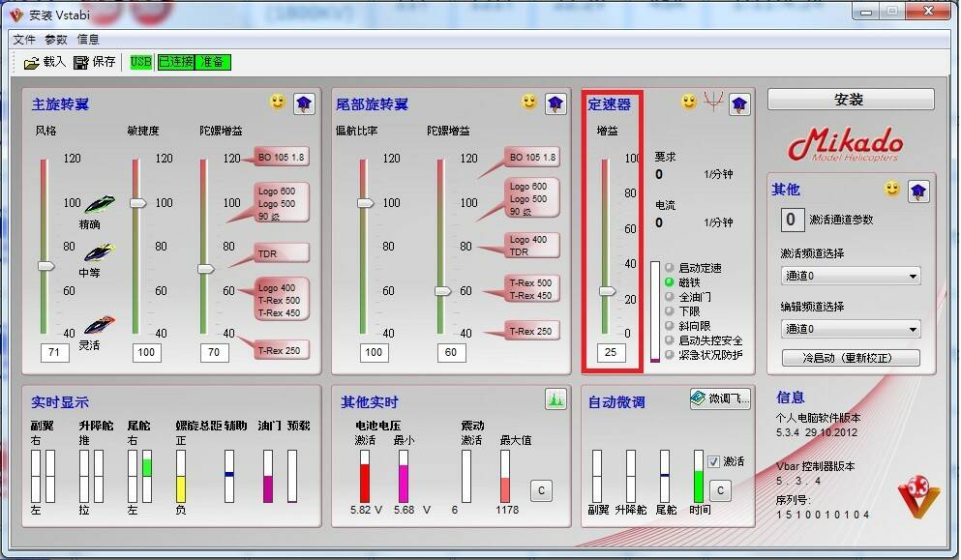Pick the TDR main rotor gyro preset
961x560 pixels.
[282, 253]
